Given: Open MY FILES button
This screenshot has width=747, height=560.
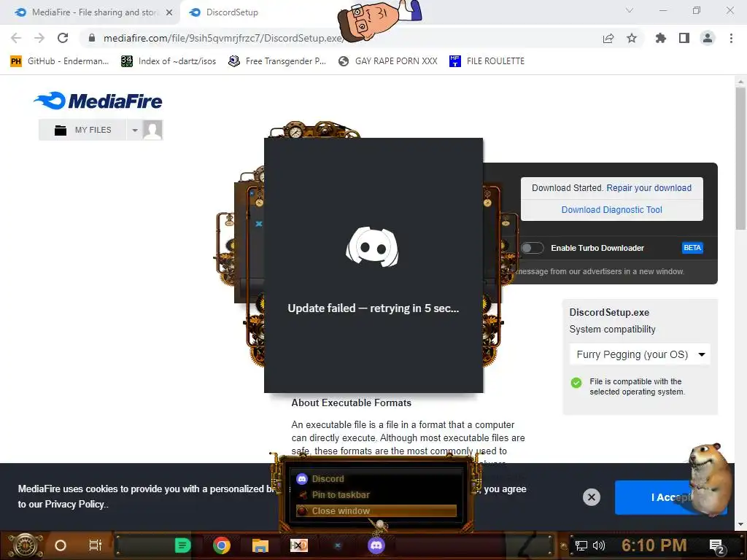Looking at the screenshot, I should point(82,130).
